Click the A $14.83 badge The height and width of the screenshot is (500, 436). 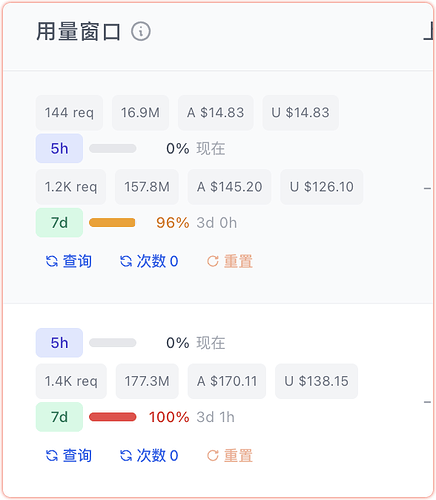(x=216, y=113)
